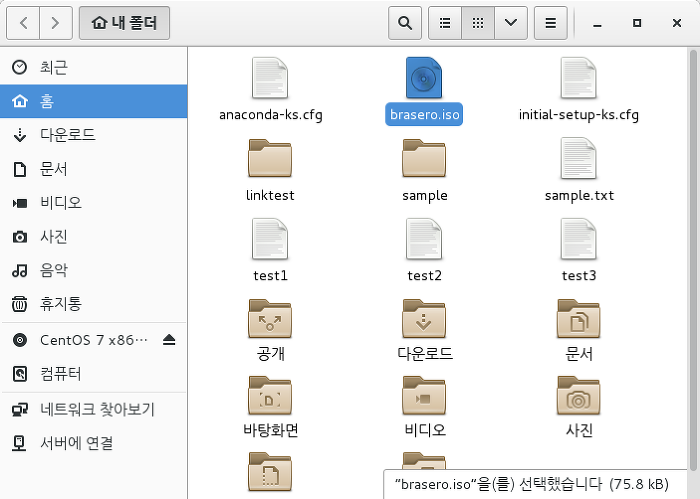Image resolution: width=700 pixels, height=499 pixels.
Task: Eject the CentOS 7 disc
Action: point(169,340)
